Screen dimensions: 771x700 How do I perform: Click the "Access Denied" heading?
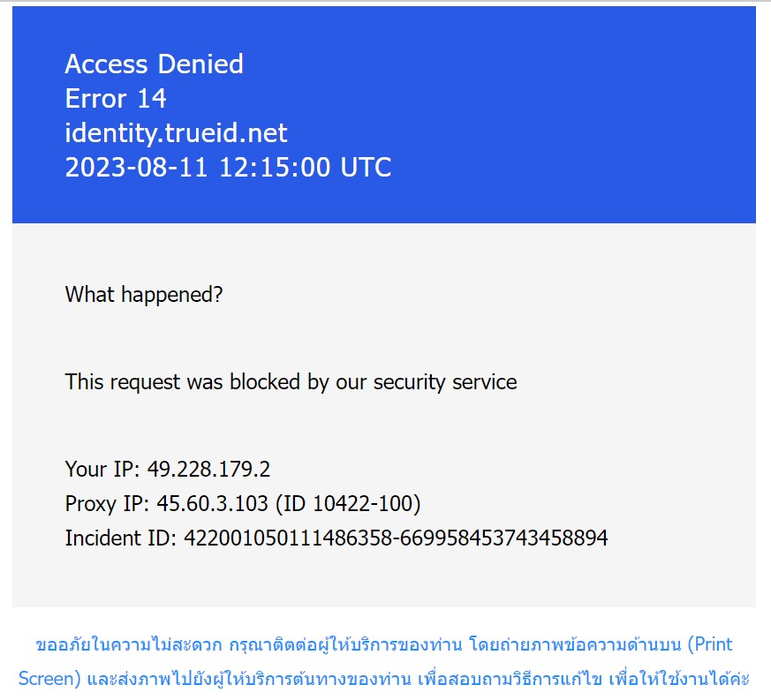(x=154, y=64)
